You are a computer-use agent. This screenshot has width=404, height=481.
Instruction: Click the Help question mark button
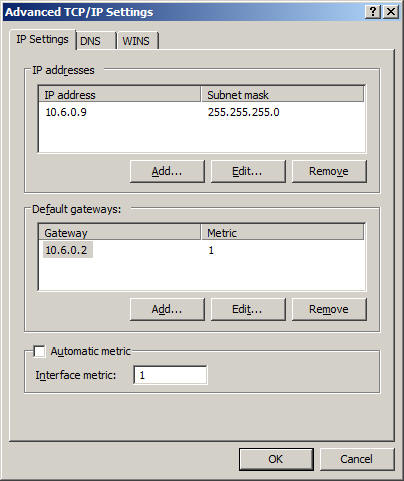373,12
